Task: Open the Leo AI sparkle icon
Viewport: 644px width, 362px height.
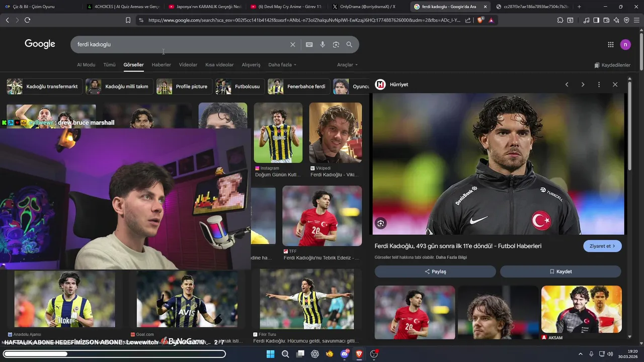Action: (x=616, y=20)
